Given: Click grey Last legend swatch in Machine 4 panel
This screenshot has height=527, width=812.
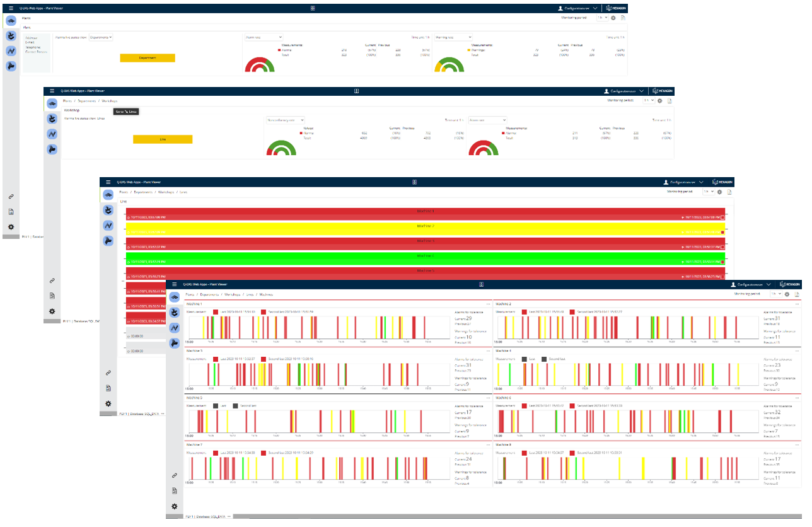Looking at the screenshot, I should [x=525, y=359].
